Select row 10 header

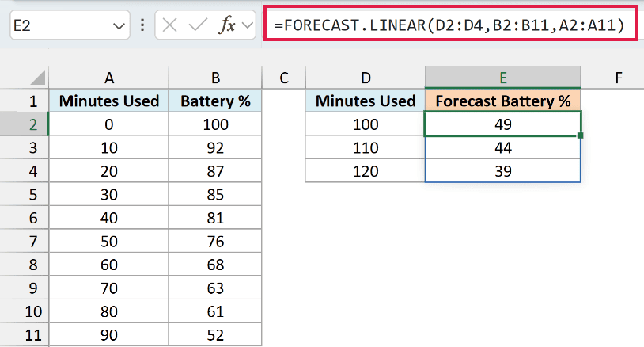(x=25, y=311)
